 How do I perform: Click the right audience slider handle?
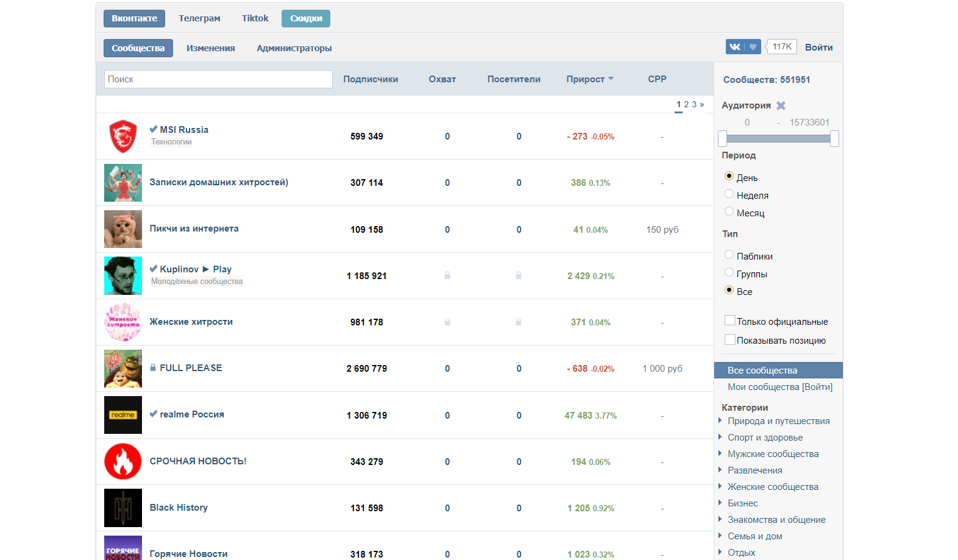click(x=834, y=139)
